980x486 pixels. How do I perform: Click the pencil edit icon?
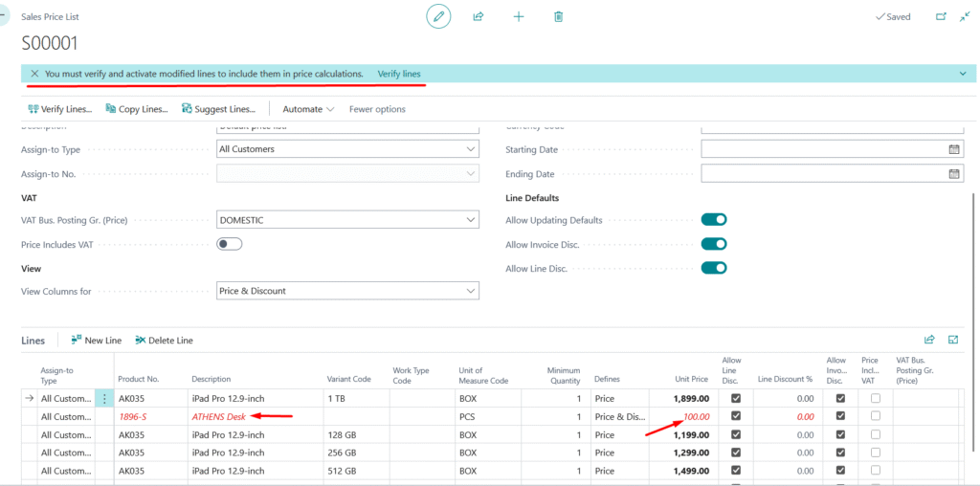438,16
